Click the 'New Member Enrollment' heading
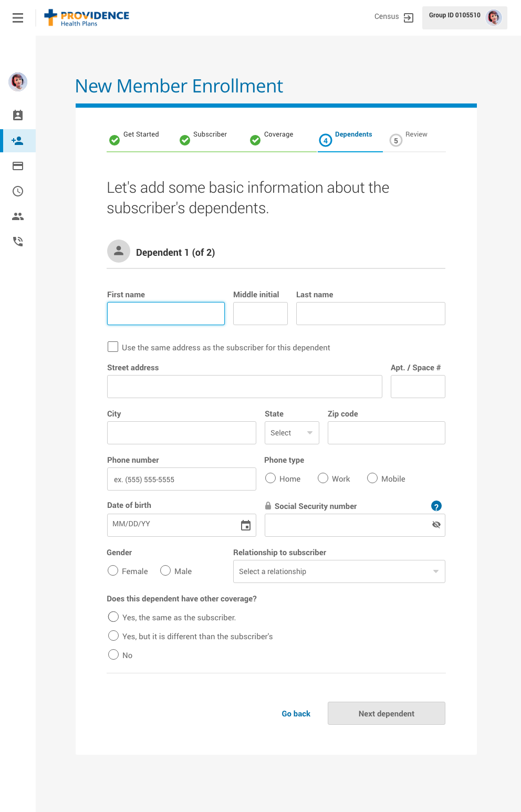 click(179, 86)
